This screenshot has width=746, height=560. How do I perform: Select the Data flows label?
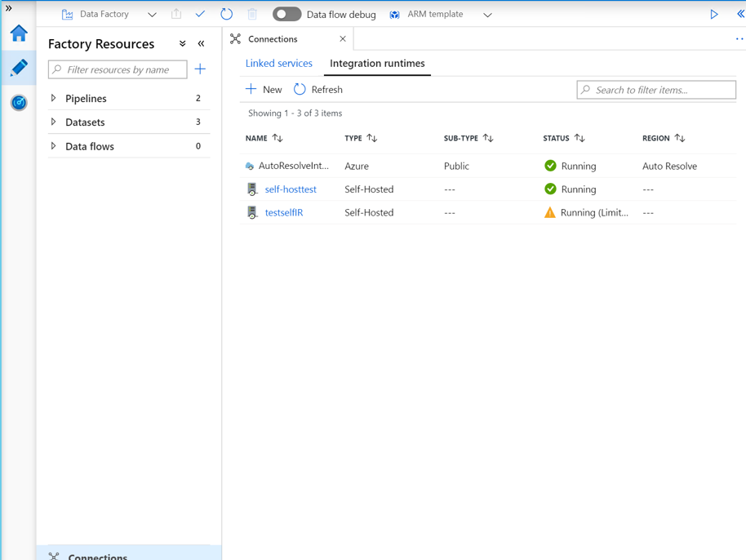click(x=90, y=147)
